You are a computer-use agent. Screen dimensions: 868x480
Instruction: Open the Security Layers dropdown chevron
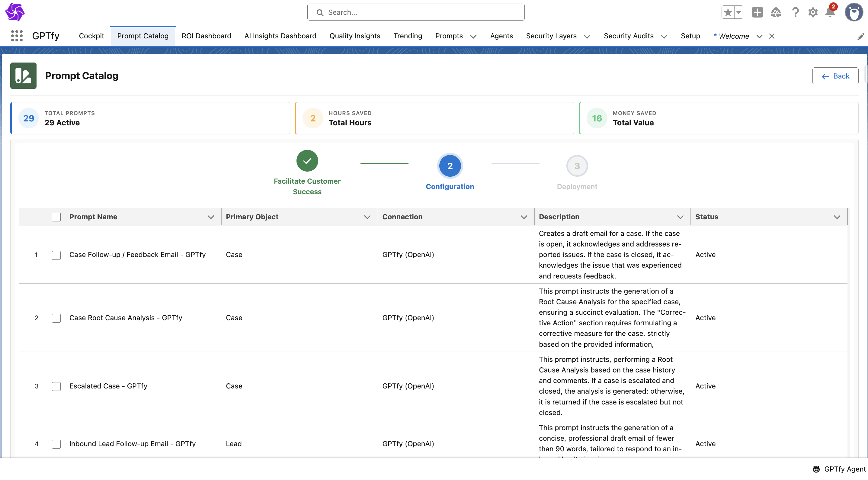click(x=587, y=37)
